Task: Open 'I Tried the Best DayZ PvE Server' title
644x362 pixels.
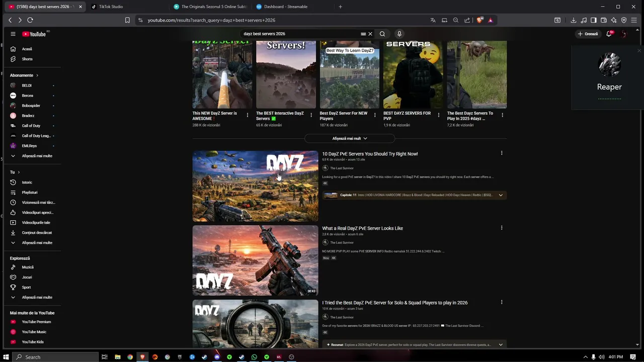Action: (395, 303)
